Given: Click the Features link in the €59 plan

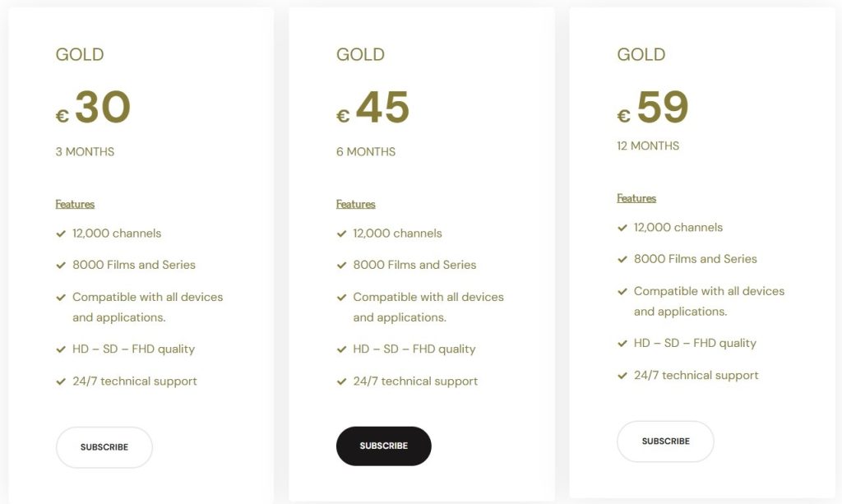Looking at the screenshot, I should click(x=636, y=198).
